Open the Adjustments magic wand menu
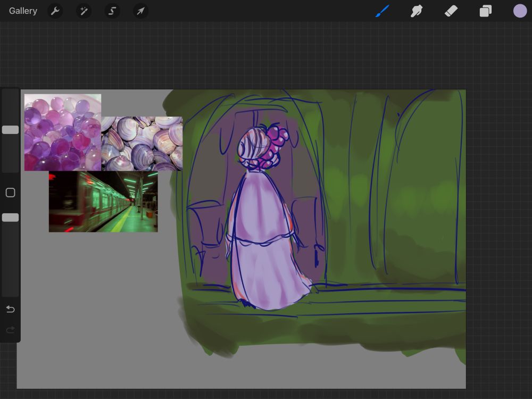The image size is (532, 399). 84,11
